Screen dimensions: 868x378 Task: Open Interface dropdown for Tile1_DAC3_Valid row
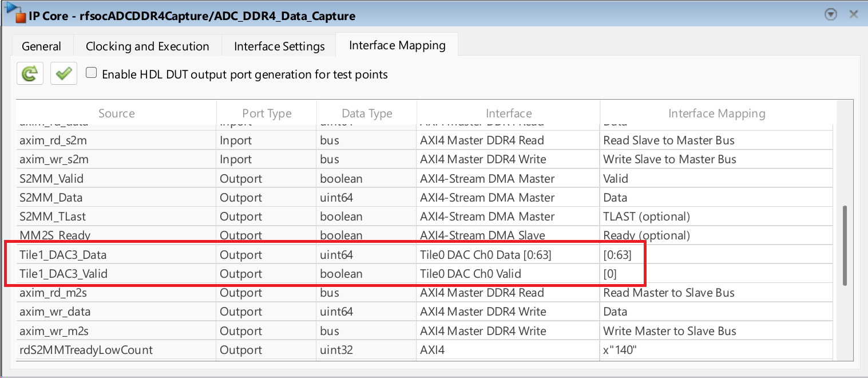coord(508,274)
